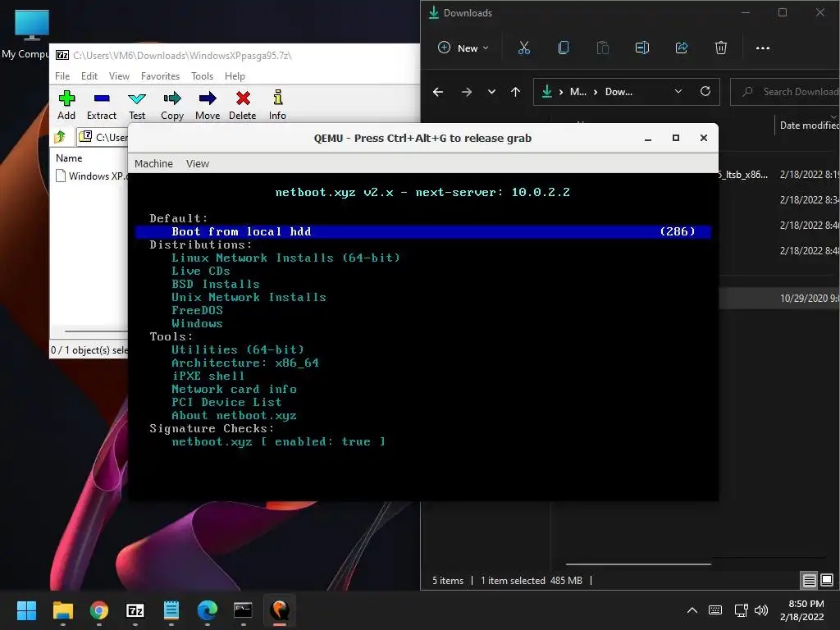Click the Delete icon in 7-Zip
The width and height of the screenshot is (840, 630).
point(243,105)
